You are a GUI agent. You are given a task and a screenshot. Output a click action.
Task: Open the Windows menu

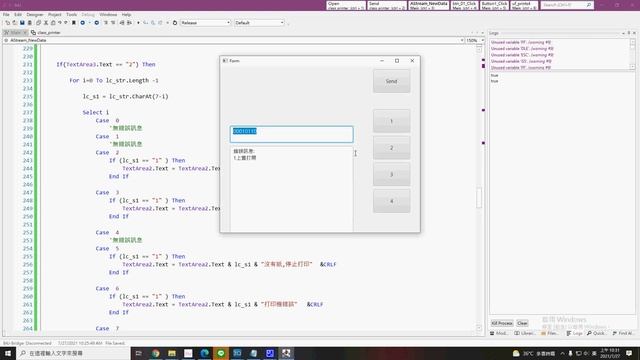pyautogui.click(x=108, y=15)
